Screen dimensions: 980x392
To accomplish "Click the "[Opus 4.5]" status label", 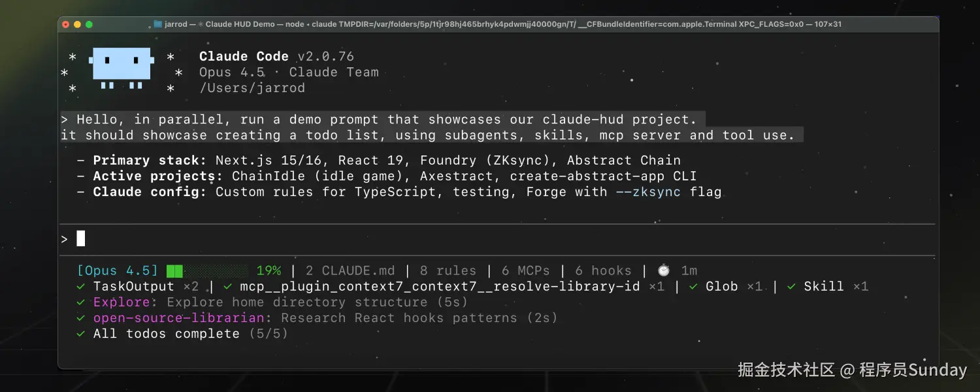I will click(118, 270).
